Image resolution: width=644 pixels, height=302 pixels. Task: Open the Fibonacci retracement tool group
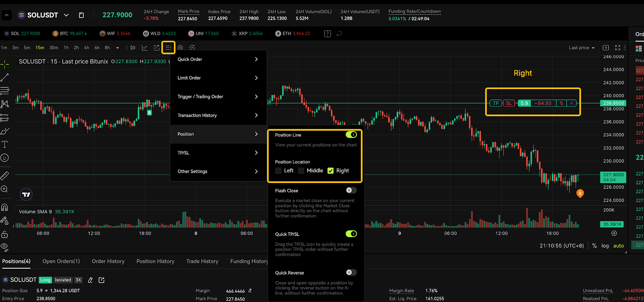(4, 91)
